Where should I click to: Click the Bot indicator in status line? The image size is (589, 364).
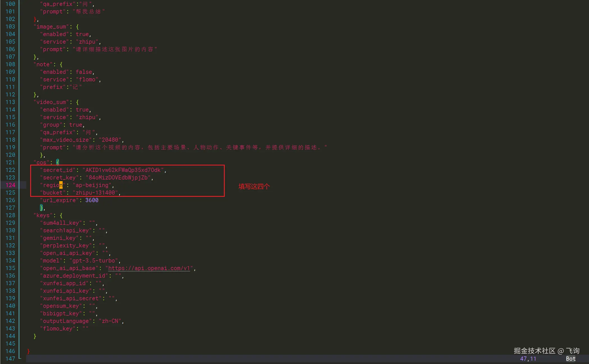571,359
